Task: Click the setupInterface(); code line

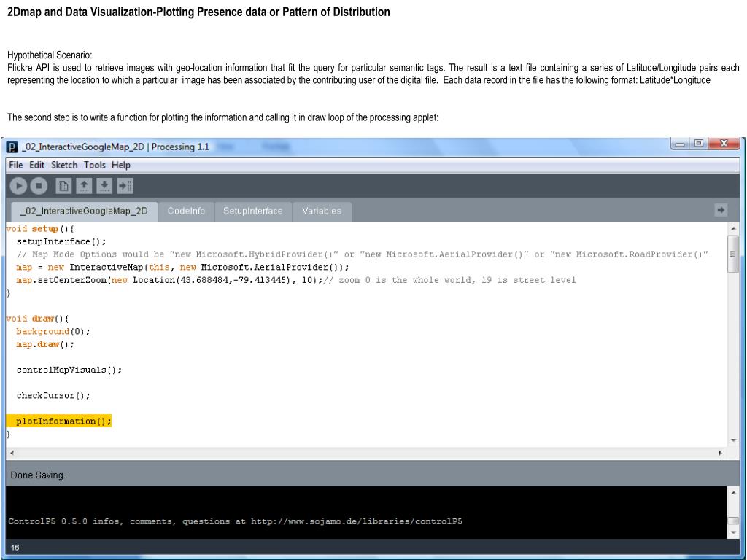Action: [61, 242]
